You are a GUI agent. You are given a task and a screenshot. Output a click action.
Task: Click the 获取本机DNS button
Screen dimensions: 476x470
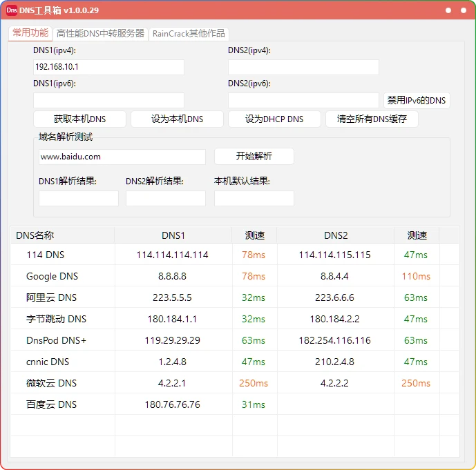tap(79, 119)
